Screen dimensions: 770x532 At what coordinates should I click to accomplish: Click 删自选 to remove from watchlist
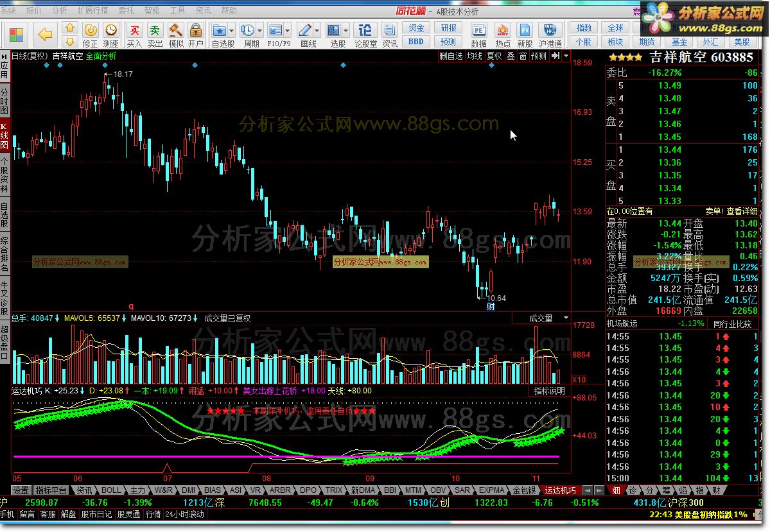click(x=451, y=56)
